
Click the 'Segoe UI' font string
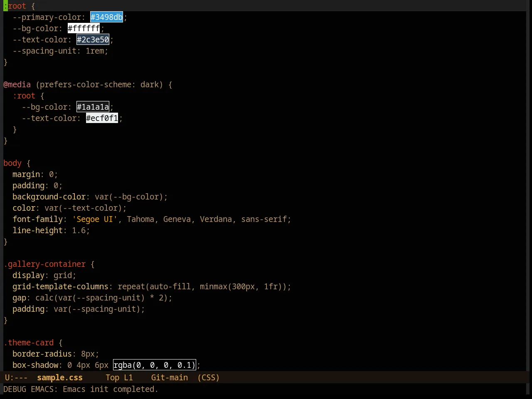coord(95,219)
